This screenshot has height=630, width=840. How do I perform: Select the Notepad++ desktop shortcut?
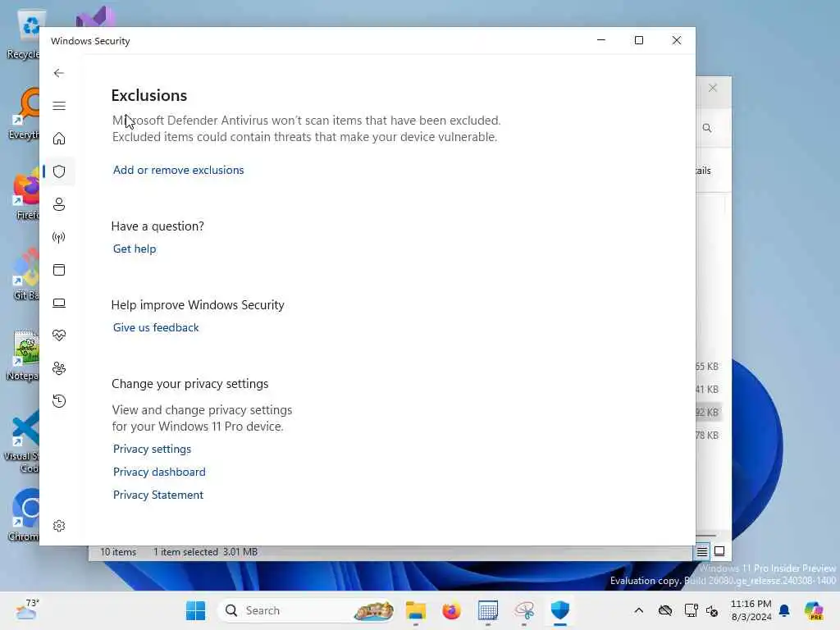point(24,355)
